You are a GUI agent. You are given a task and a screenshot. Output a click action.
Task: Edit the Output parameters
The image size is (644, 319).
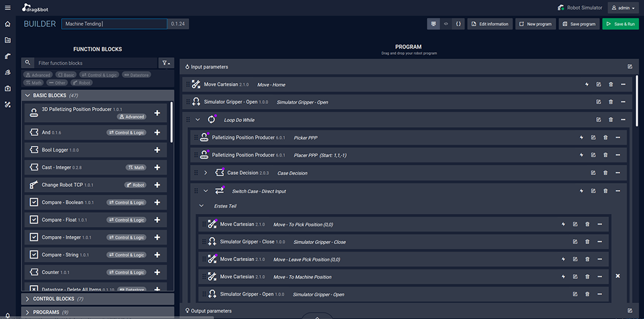pyautogui.click(x=630, y=310)
